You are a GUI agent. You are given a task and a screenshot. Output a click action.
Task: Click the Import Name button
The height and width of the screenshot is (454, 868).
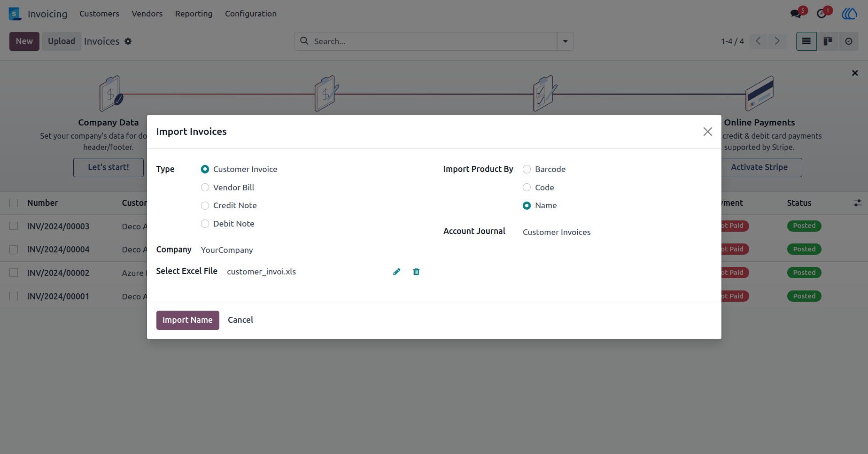pyautogui.click(x=187, y=320)
